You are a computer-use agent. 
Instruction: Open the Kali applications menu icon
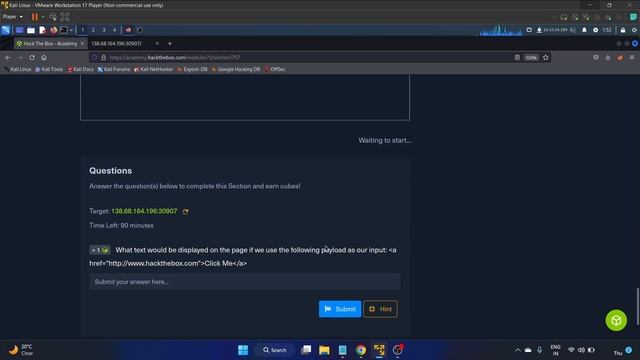(6, 30)
